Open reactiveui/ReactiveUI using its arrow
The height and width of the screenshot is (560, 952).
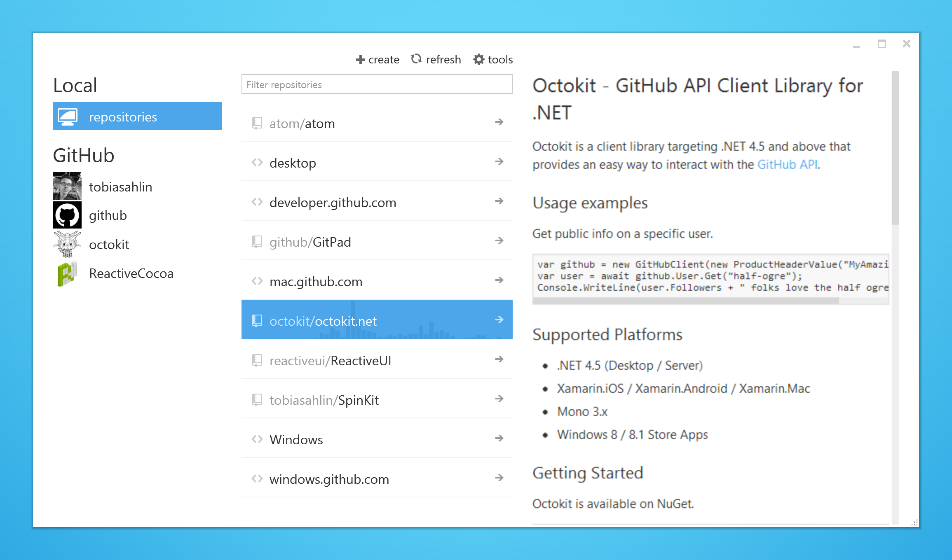(499, 359)
